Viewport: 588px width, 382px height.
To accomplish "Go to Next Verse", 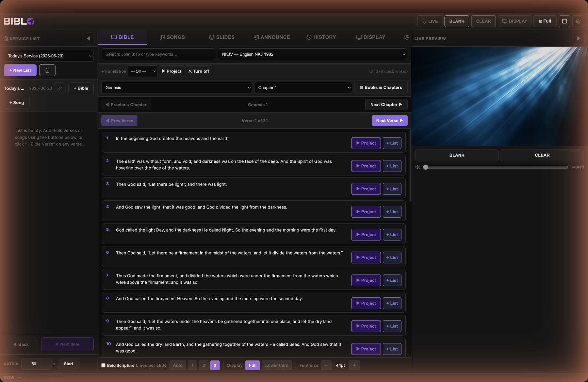I will click(x=390, y=121).
